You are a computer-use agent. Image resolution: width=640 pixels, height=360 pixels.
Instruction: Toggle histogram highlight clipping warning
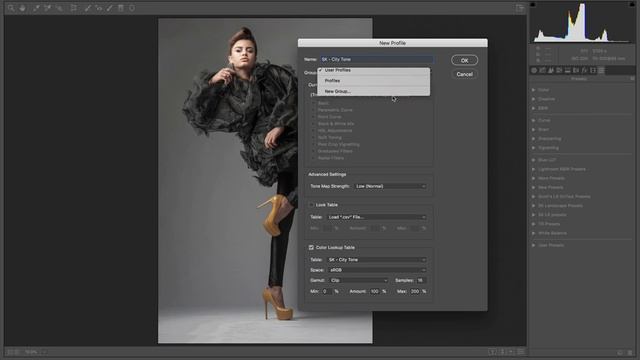(632, 4)
